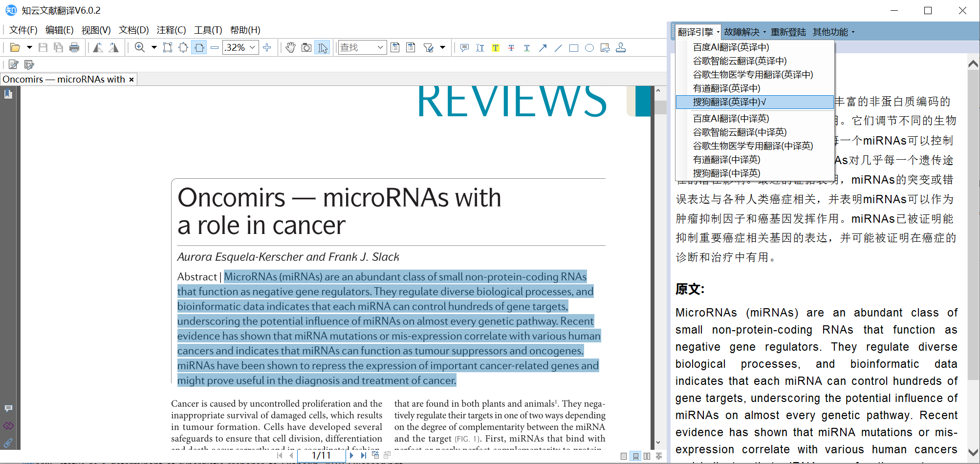Choose 百度AI翻译(英译中) engine

click(755, 47)
